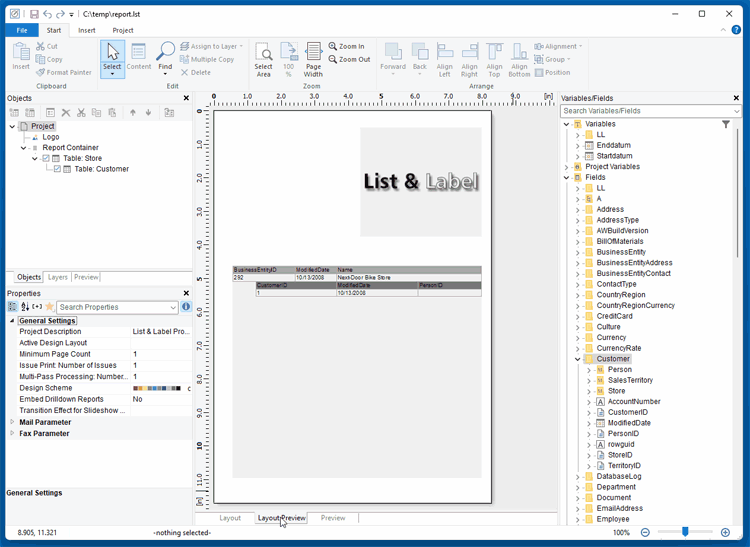Select the Logo object in tree
Screen dimensions: 750x547
pyautogui.click(x=51, y=137)
